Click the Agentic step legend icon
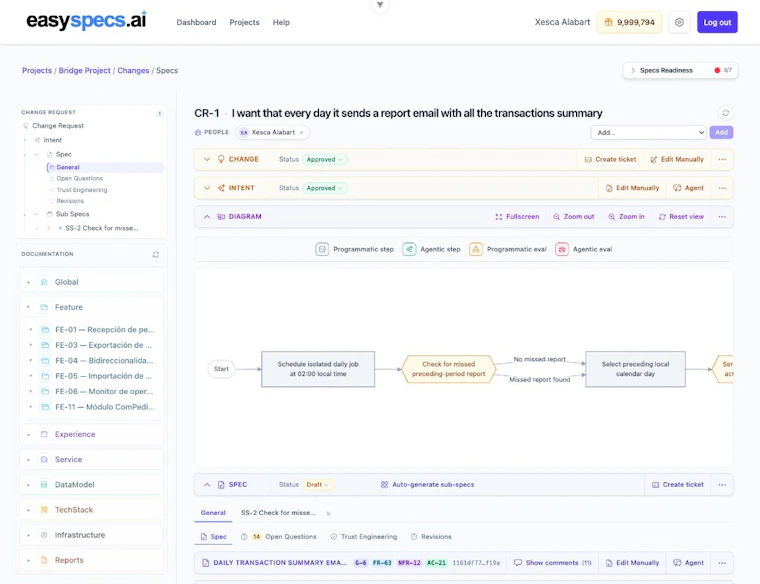The image size is (760, 584). 409,249
